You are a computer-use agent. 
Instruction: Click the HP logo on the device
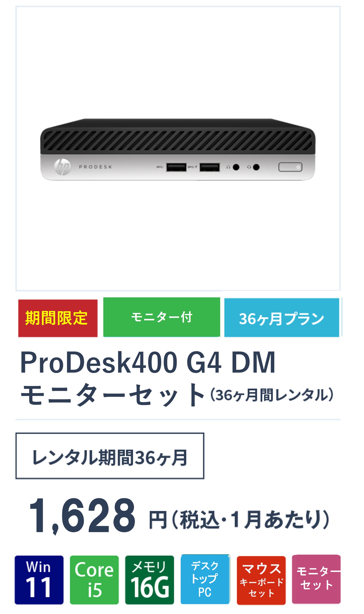click(63, 167)
